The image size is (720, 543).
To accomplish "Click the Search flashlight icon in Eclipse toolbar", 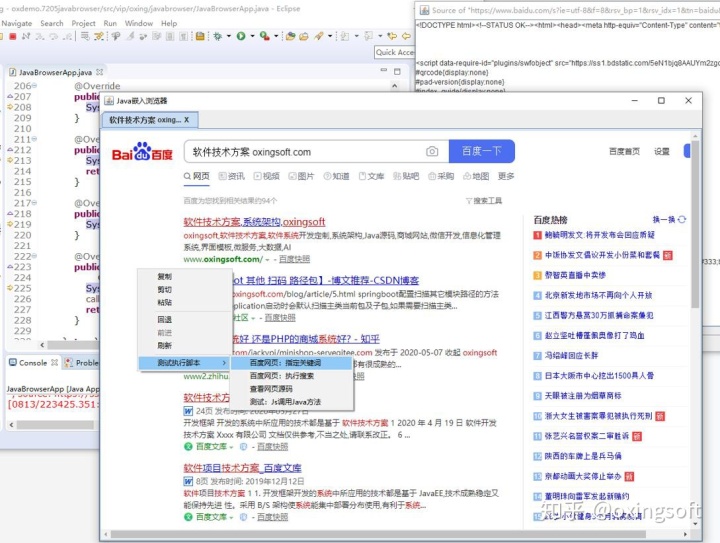I will pos(319,36).
